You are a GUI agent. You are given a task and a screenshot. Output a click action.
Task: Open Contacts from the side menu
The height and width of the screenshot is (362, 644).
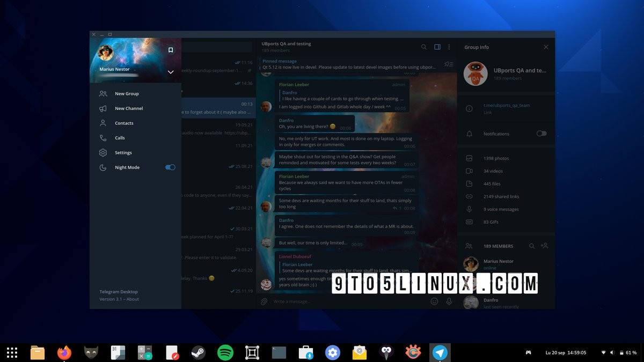pos(135,123)
